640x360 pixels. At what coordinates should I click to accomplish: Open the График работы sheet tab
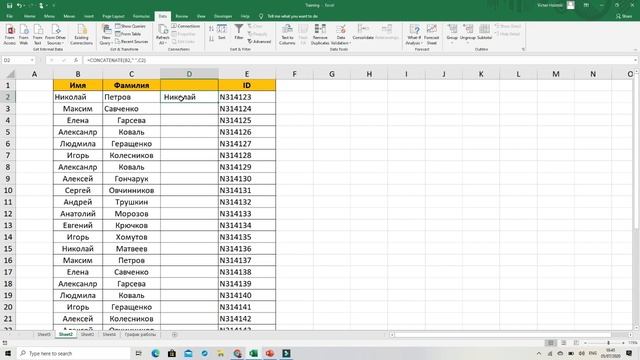pyautogui.click(x=140, y=334)
